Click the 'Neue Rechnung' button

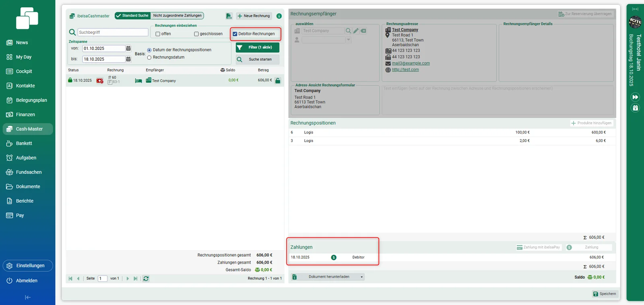pos(254,16)
